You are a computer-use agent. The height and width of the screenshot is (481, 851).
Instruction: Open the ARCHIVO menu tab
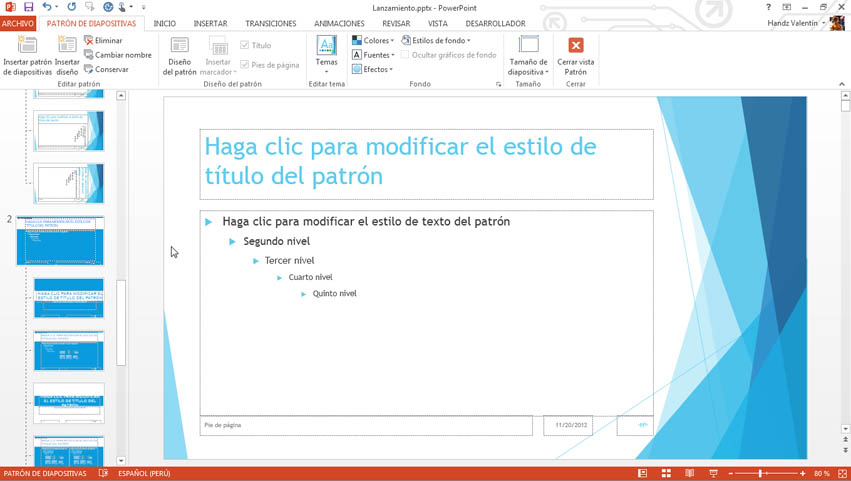[18, 23]
